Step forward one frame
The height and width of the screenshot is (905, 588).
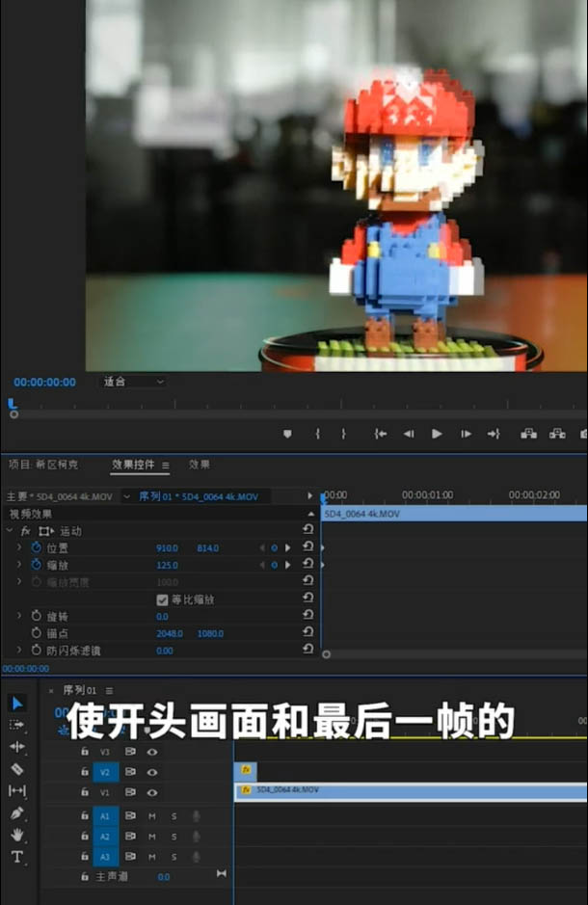tap(466, 434)
